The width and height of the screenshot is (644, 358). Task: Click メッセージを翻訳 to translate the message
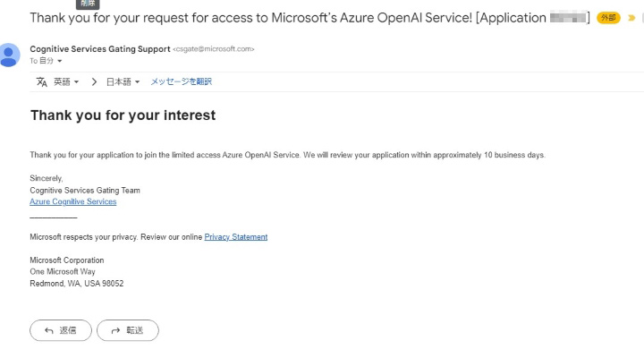pyautogui.click(x=181, y=81)
